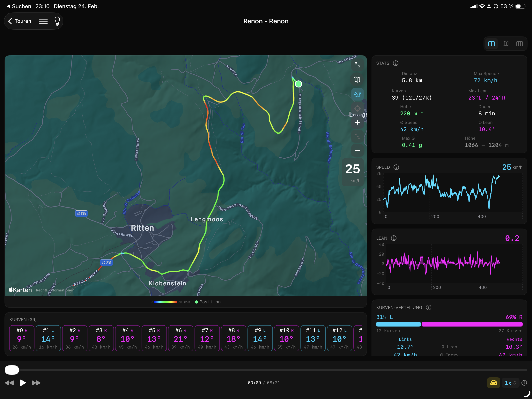Select curve card #1 L 14°
The width and height of the screenshot is (532, 399).
48,338
